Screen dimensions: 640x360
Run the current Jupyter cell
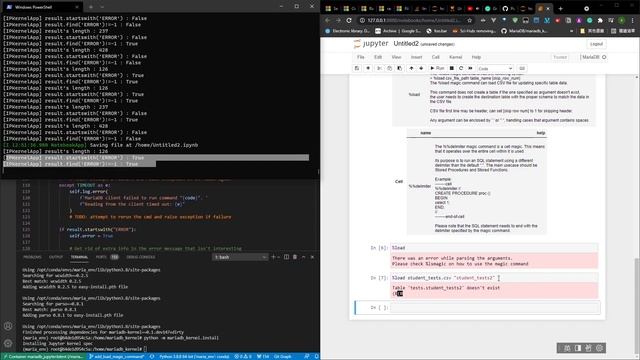pos(437,68)
